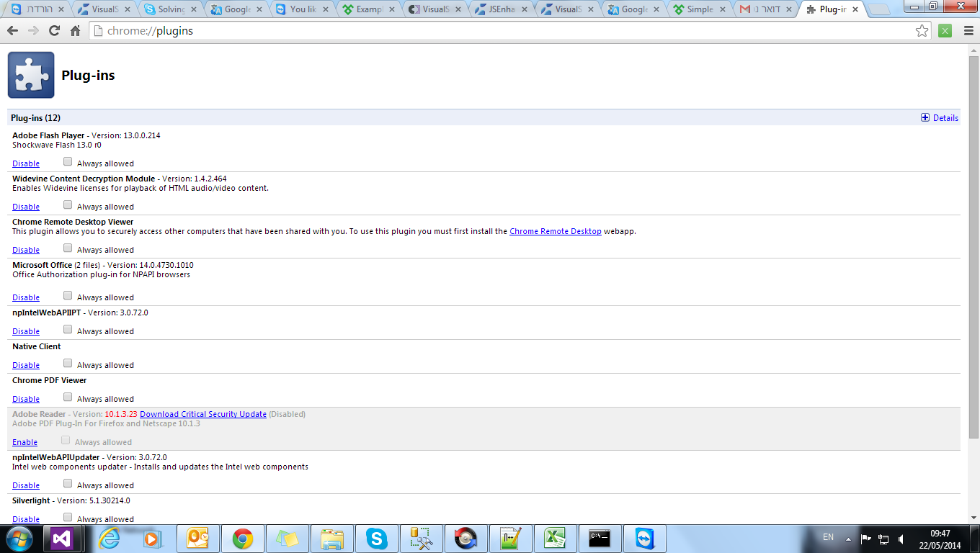
Task: Open Sticky Notes from the taskbar
Action: [x=287, y=539]
